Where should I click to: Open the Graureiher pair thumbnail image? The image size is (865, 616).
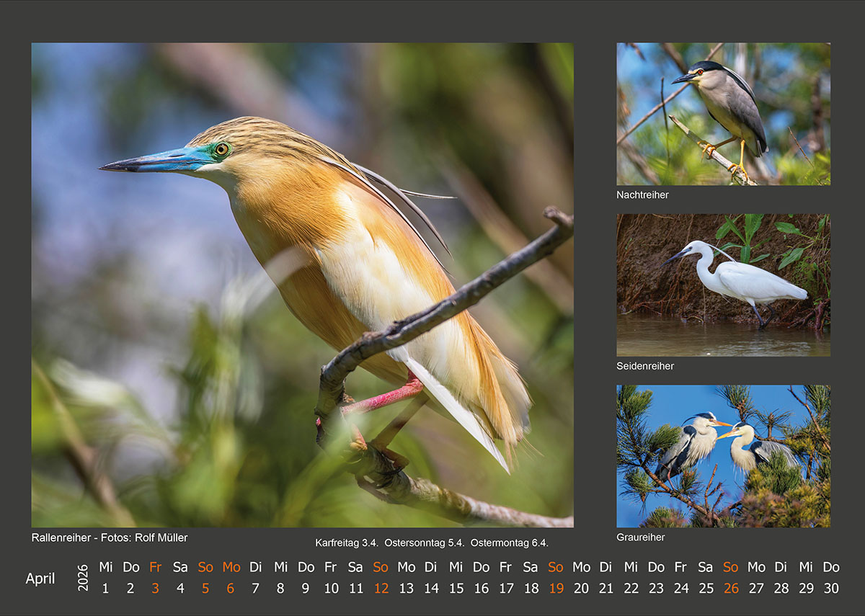pyautogui.click(x=723, y=455)
